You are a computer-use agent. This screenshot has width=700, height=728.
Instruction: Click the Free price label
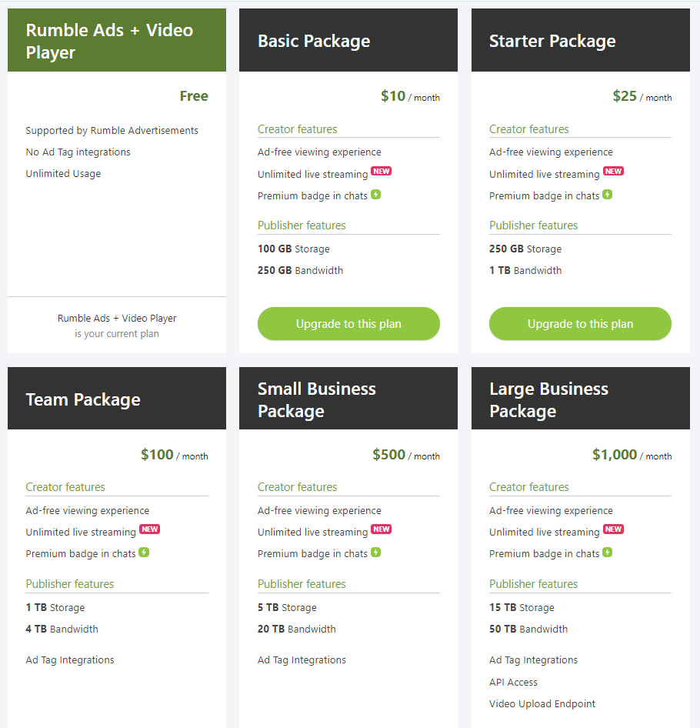[194, 96]
